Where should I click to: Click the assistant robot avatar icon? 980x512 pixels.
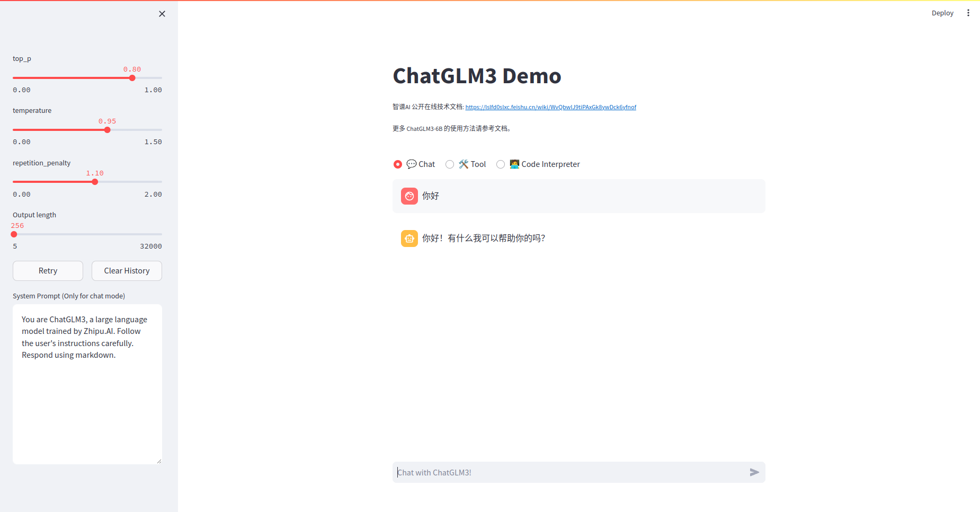pyautogui.click(x=409, y=239)
